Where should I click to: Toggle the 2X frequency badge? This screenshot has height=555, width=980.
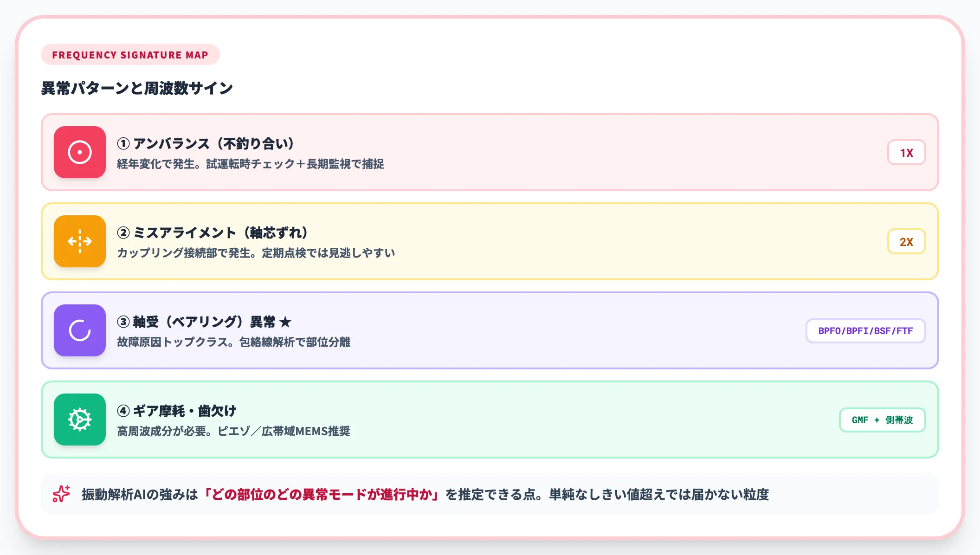906,241
